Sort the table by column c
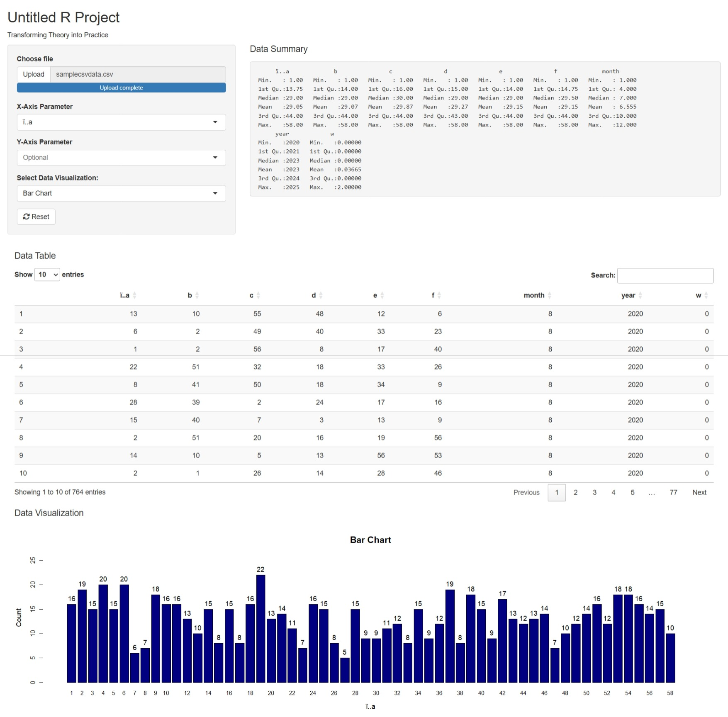The width and height of the screenshot is (728, 717). (255, 295)
